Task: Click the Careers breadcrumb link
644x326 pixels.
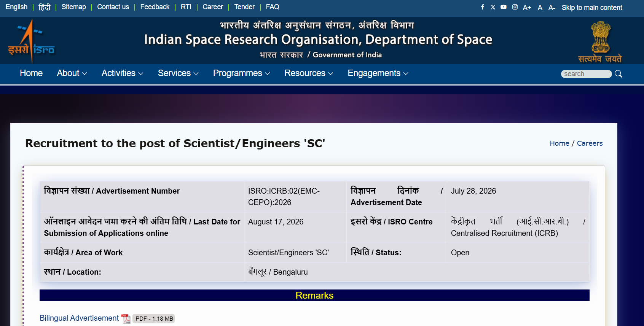Action: [x=590, y=143]
